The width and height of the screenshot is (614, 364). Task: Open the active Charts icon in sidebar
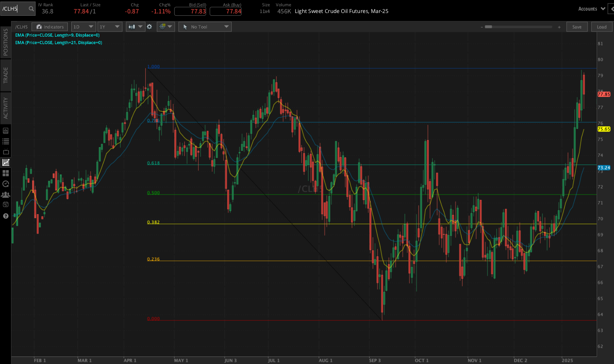pyautogui.click(x=6, y=162)
